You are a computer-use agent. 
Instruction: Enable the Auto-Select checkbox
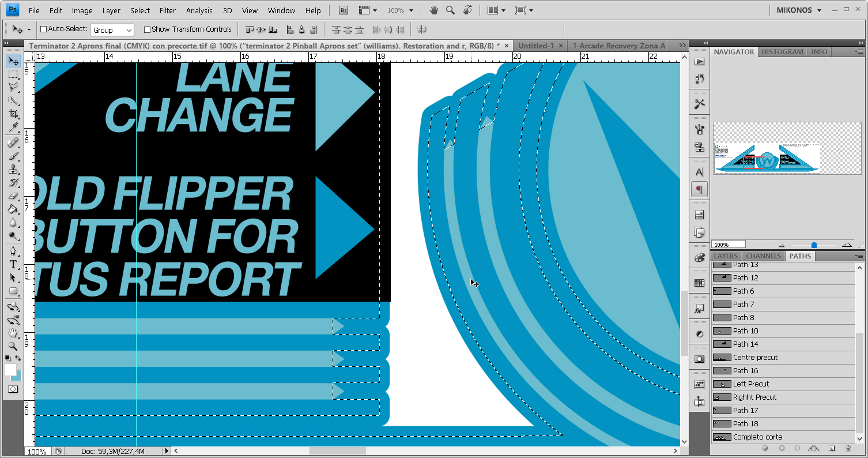(43, 29)
